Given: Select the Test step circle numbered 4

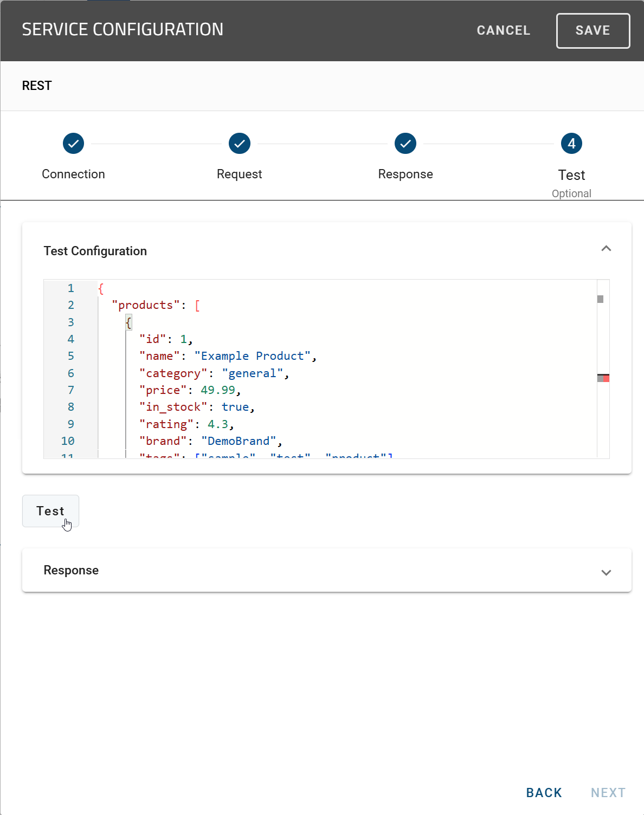Looking at the screenshot, I should [x=571, y=143].
